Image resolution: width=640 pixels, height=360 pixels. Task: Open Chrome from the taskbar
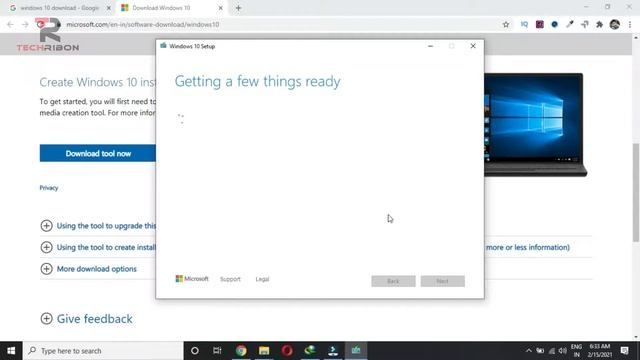[x=241, y=351]
